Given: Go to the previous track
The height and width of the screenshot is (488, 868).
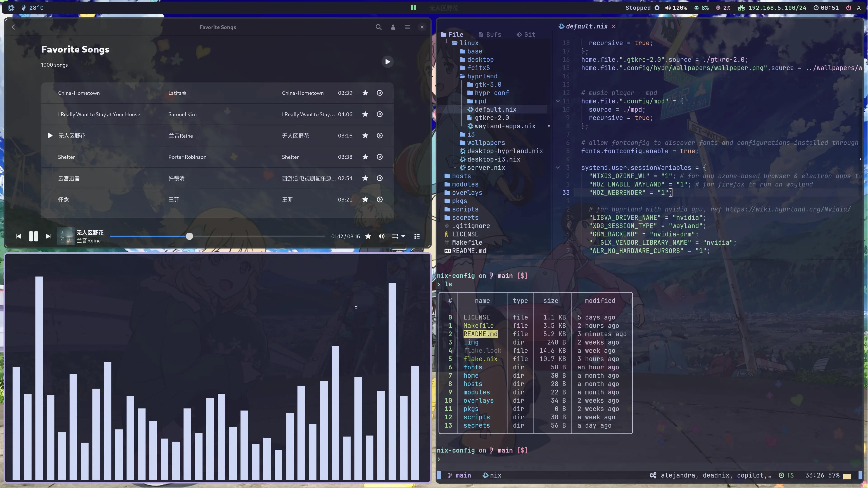Looking at the screenshot, I should [x=18, y=236].
